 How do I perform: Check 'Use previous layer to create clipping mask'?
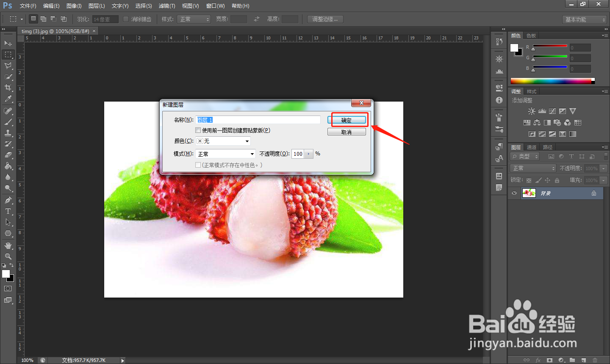[x=198, y=130]
